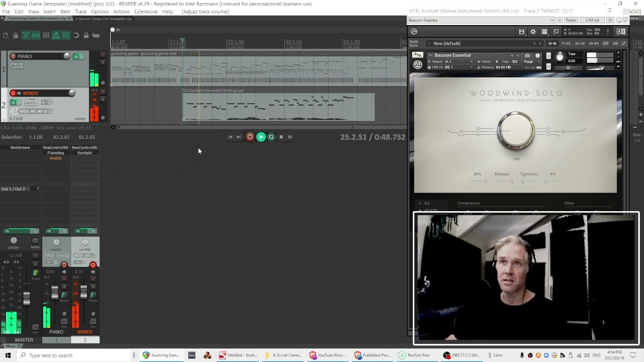Viewport: 644px width, 362px height.
Task: Open PIANO routing icon in mixer
Action: tap(64, 295)
